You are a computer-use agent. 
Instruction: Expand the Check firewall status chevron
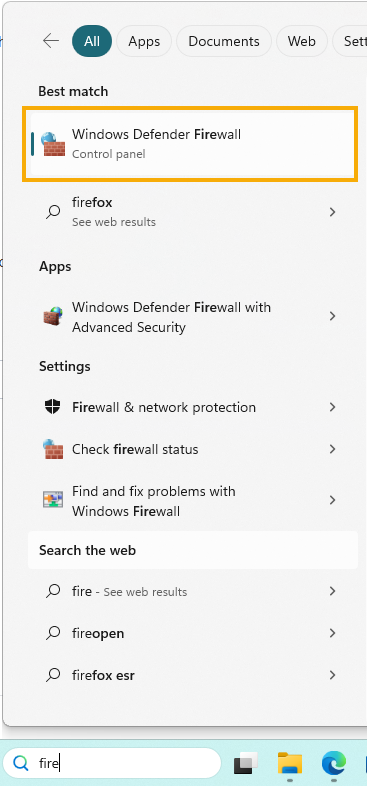pos(332,449)
